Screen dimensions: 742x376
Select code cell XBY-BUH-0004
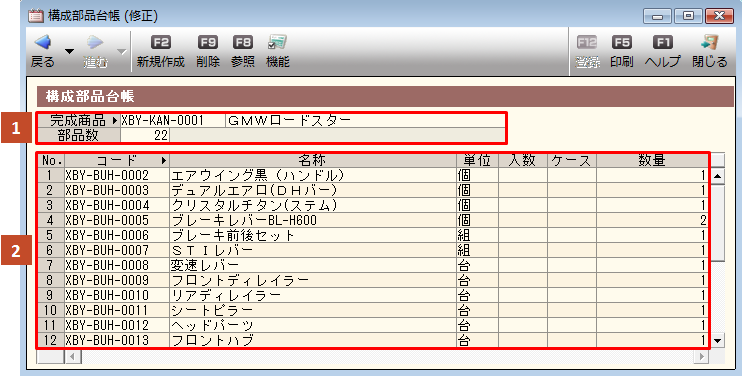tap(117, 205)
